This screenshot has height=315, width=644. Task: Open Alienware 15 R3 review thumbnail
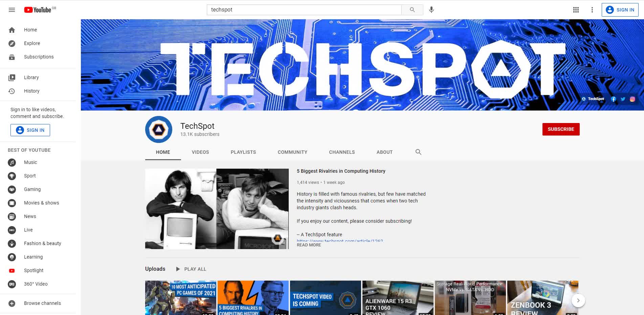point(398,298)
